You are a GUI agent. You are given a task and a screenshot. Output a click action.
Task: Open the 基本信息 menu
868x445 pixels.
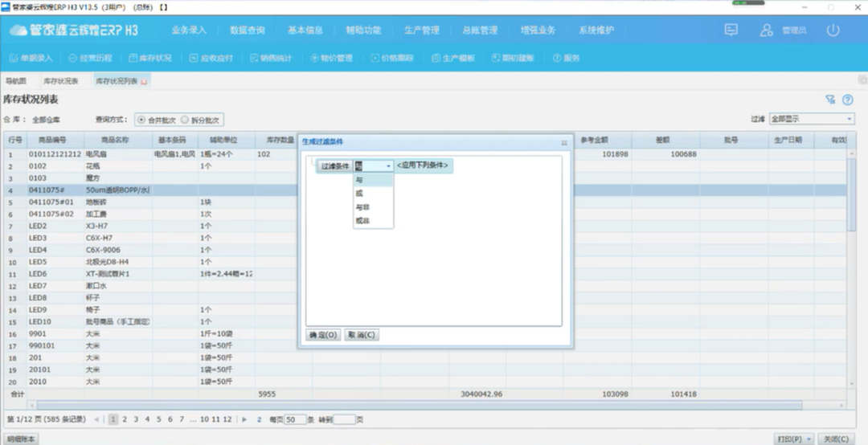click(305, 31)
